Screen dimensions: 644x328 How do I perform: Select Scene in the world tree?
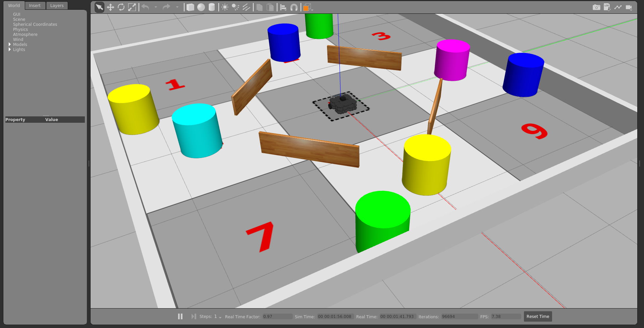point(19,19)
